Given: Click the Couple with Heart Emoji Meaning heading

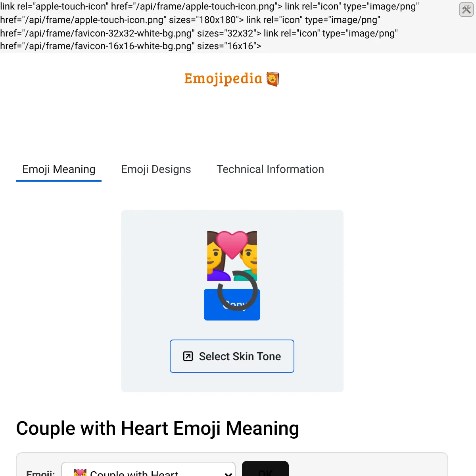Looking at the screenshot, I should click(157, 428).
